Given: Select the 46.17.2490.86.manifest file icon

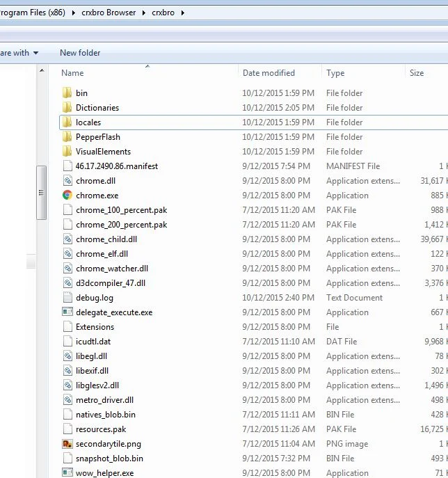Looking at the screenshot, I should (67, 166).
